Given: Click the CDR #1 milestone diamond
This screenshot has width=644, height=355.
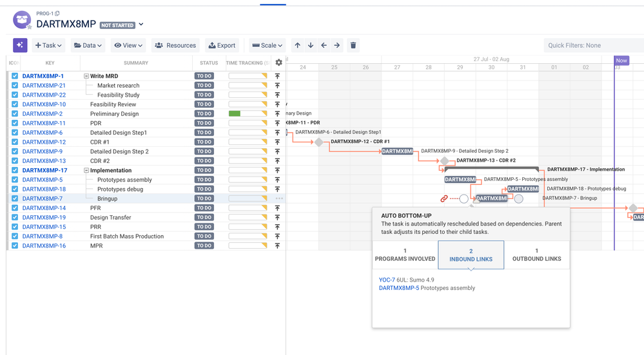Looking at the screenshot, I should 318,142.
